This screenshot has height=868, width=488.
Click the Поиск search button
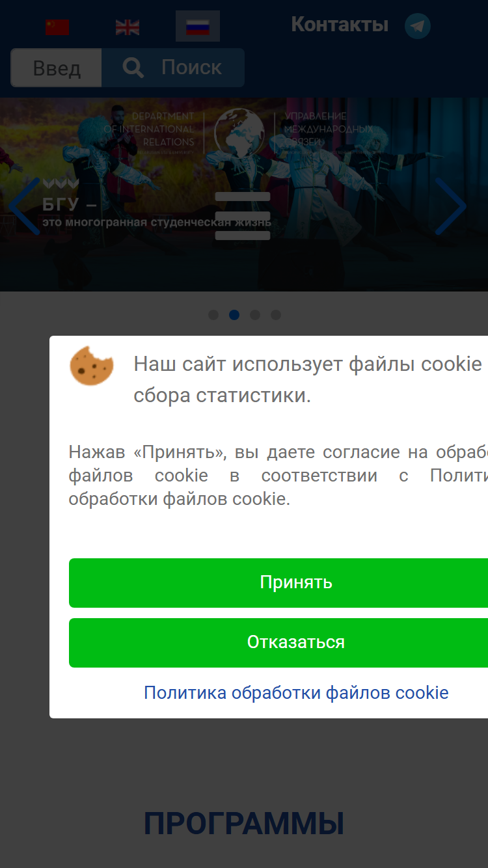tap(173, 68)
